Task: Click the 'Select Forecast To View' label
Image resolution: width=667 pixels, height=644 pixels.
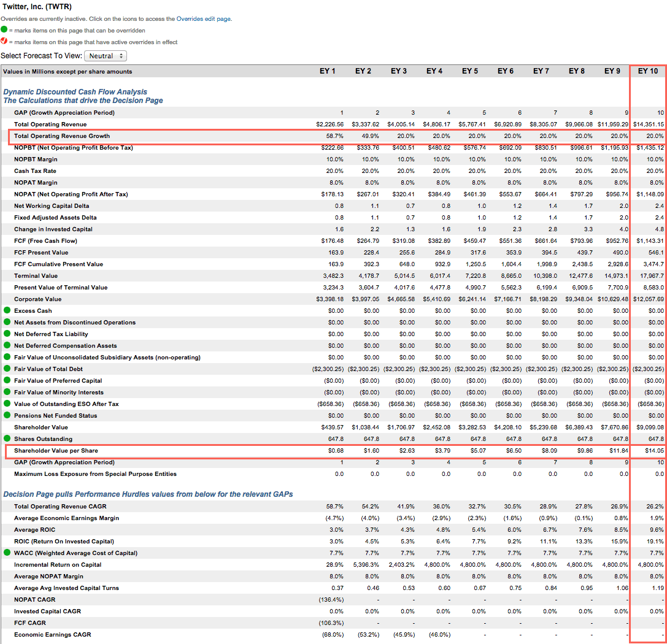Action: (x=41, y=56)
